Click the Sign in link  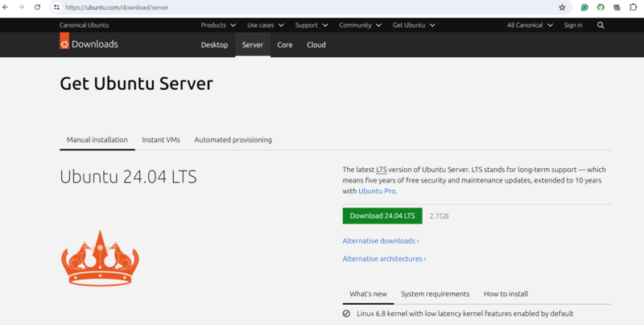click(x=573, y=25)
